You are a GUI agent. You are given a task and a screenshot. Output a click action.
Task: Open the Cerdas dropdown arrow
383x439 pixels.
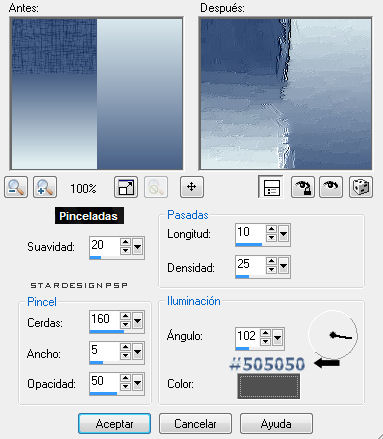[138, 321]
